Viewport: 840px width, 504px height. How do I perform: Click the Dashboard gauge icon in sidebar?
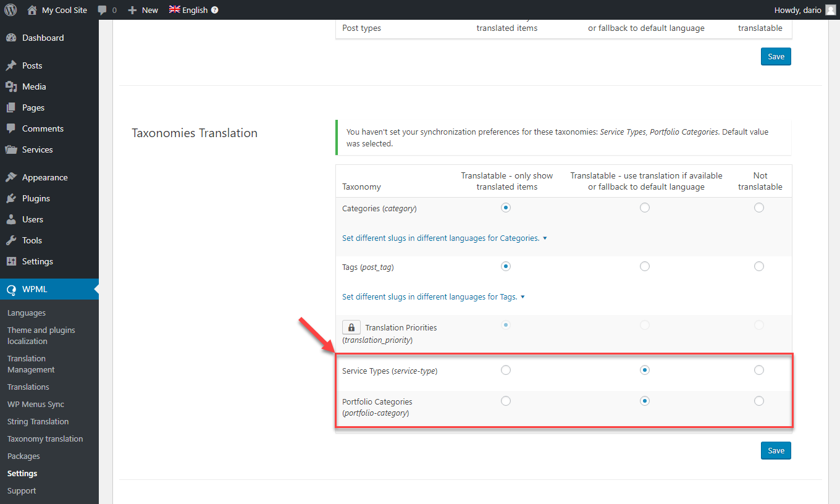pyautogui.click(x=11, y=38)
